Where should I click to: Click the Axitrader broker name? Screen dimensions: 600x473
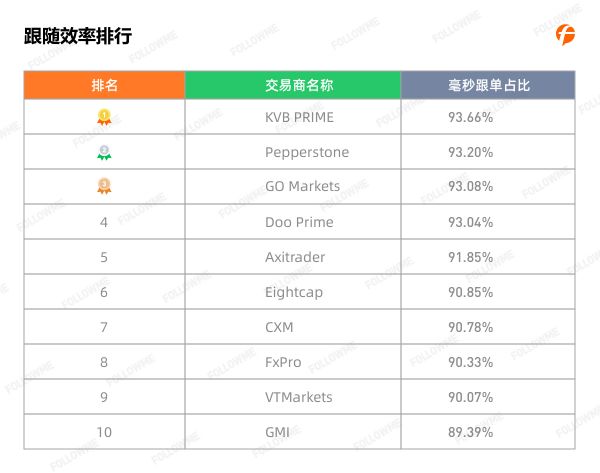[295, 257]
